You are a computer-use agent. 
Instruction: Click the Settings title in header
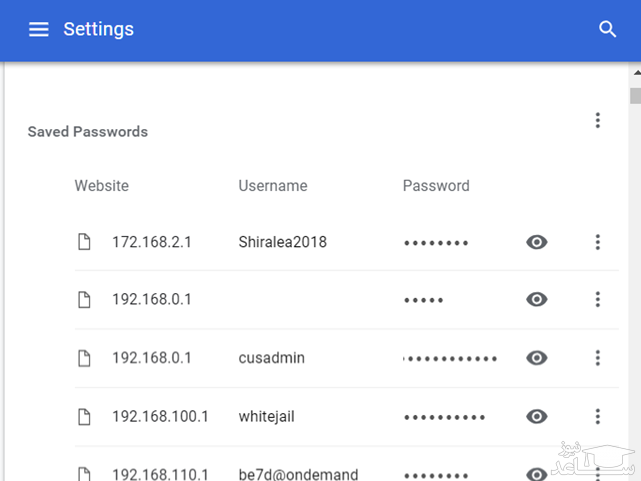pyautogui.click(x=98, y=29)
